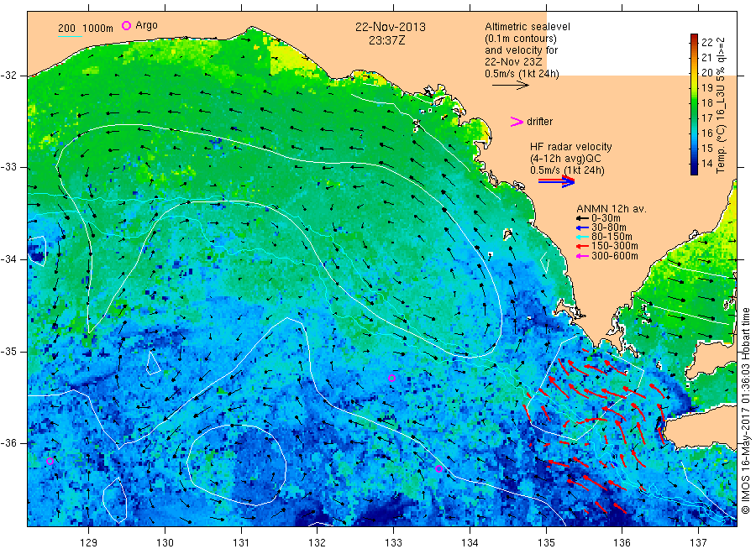Viewport: 756px width, 554px height.
Task: Click the temperature color bar
Action: [694, 104]
